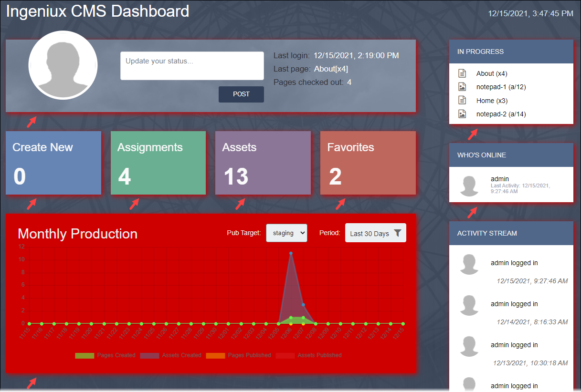
Task: Click the 12/15/2021, 3:47:45 PM clock
Action: (530, 13)
